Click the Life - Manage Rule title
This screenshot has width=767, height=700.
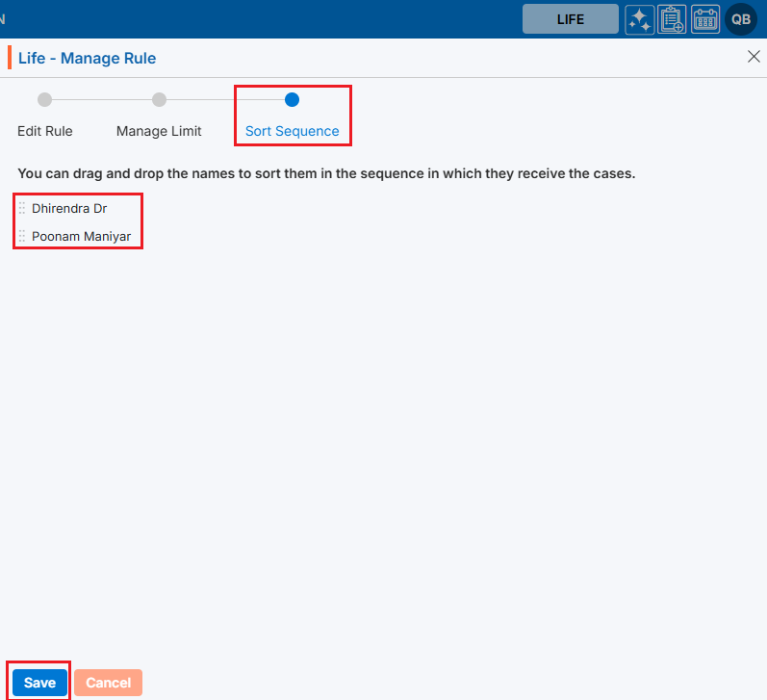tap(87, 59)
